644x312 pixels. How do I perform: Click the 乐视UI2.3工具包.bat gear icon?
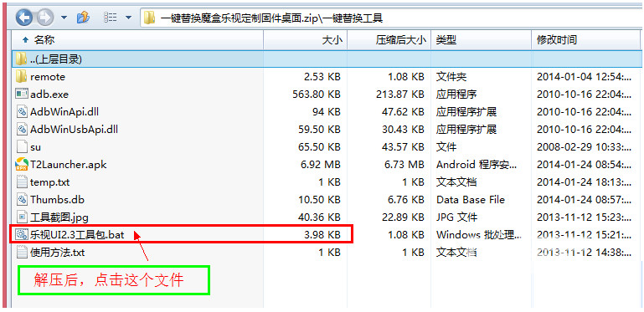tap(22, 234)
